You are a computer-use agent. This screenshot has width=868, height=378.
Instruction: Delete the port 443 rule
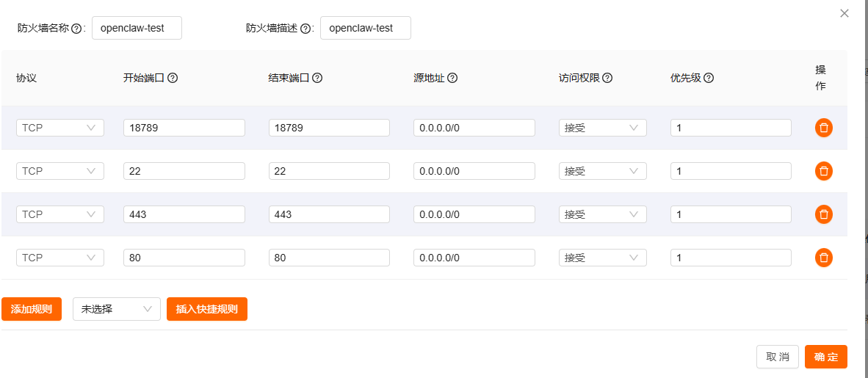tap(824, 214)
